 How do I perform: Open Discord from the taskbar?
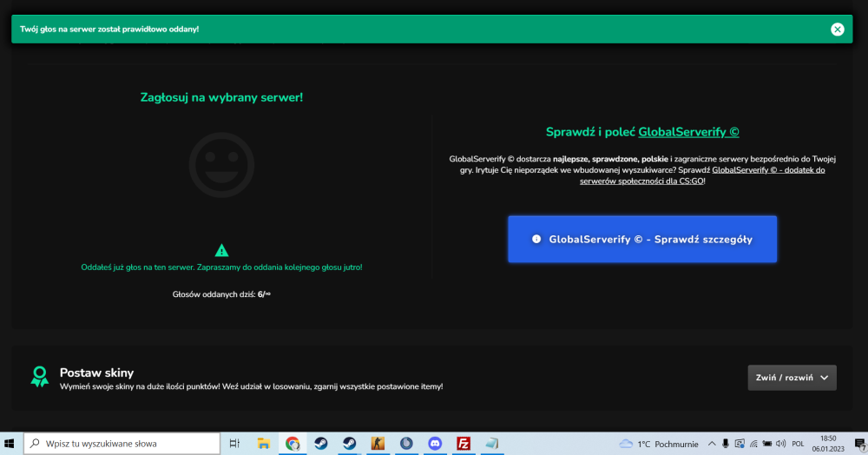[x=435, y=444]
